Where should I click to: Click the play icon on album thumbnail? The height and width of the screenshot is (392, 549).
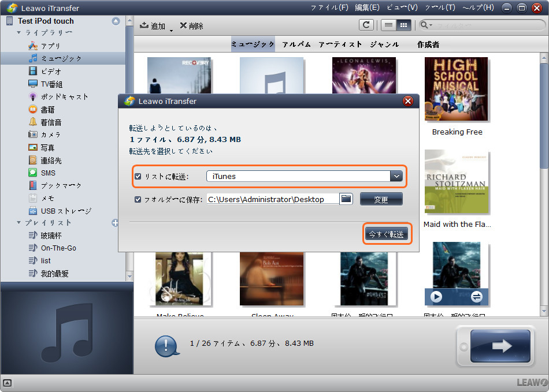[x=436, y=297]
